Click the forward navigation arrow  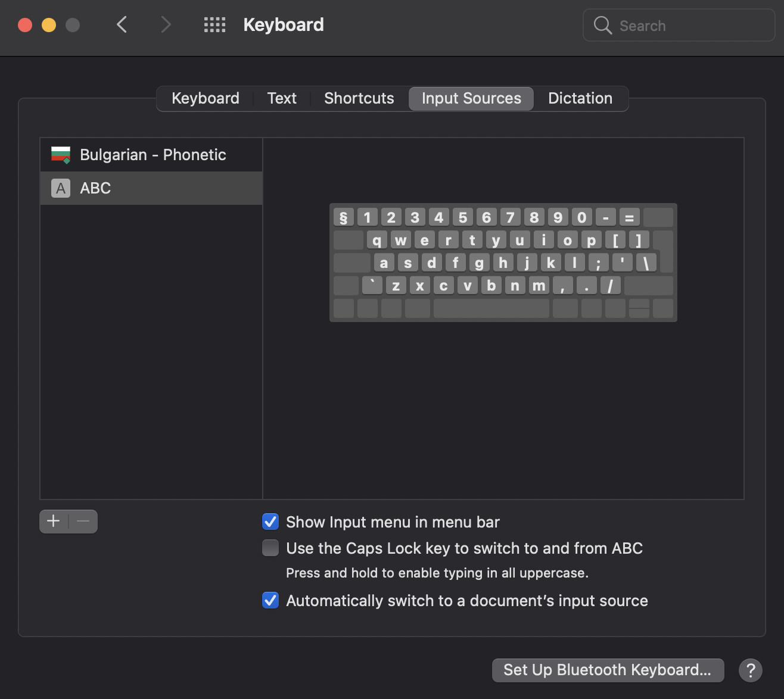166,25
